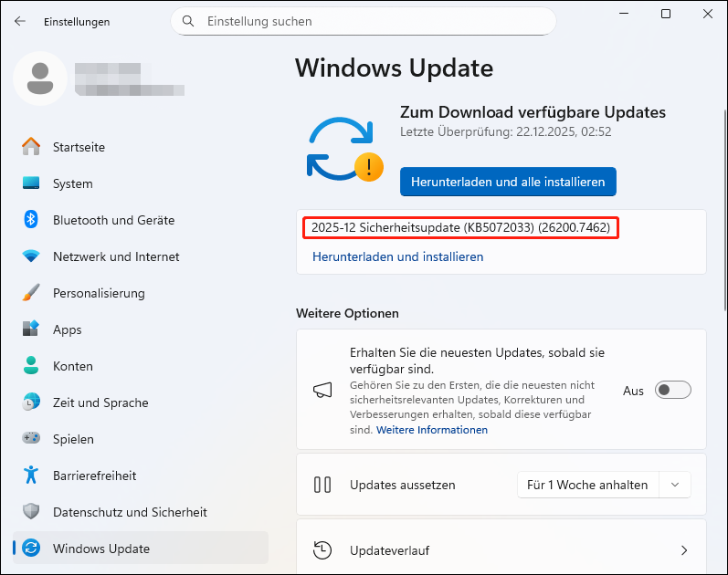Select Netzwerk und Internet

(141, 256)
